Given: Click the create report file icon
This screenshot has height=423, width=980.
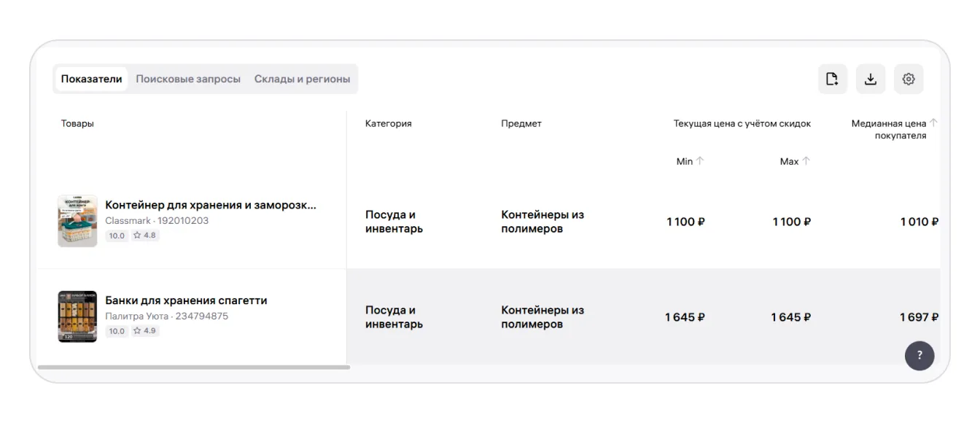Looking at the screenshot, I should pyautogui.click(x=832, y=79).
